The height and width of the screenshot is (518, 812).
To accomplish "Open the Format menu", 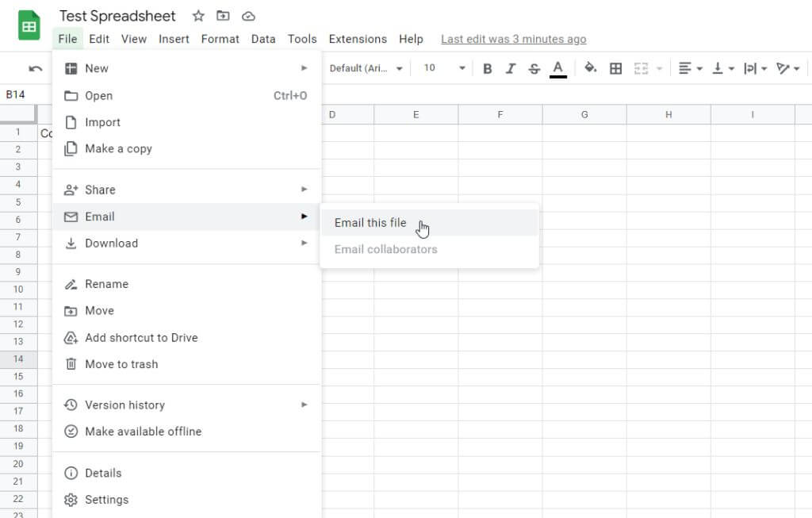I will [220, 39].
